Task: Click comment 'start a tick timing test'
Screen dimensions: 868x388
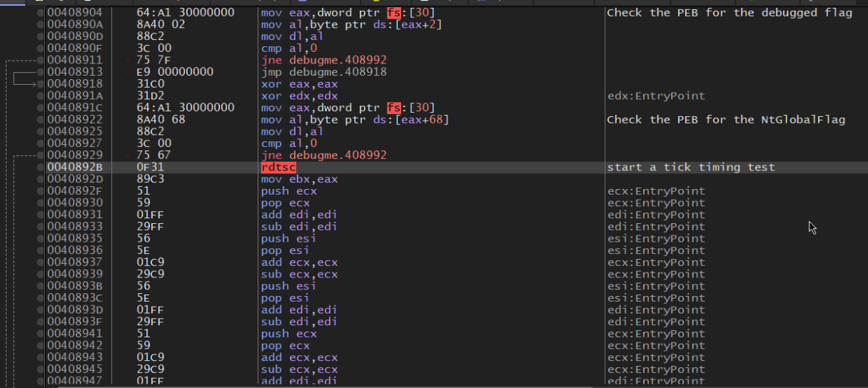Action: pyautogui.click(x=690, y=168)
